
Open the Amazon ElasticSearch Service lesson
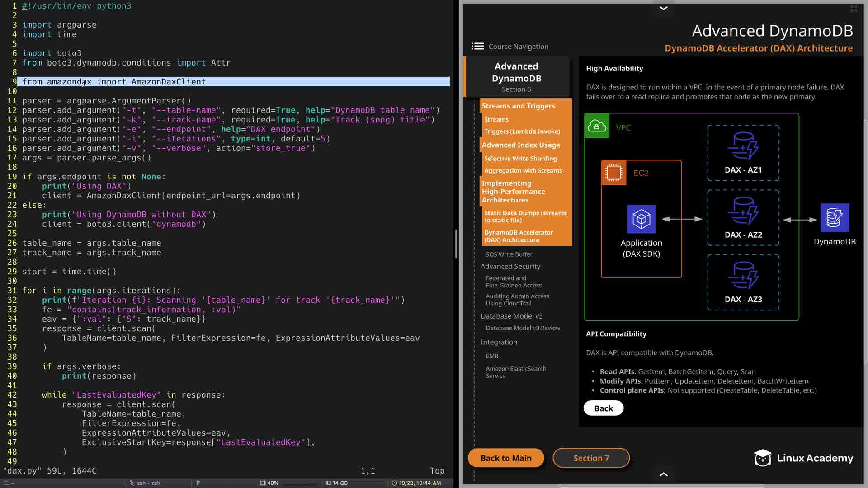click(x=516, y=372)
